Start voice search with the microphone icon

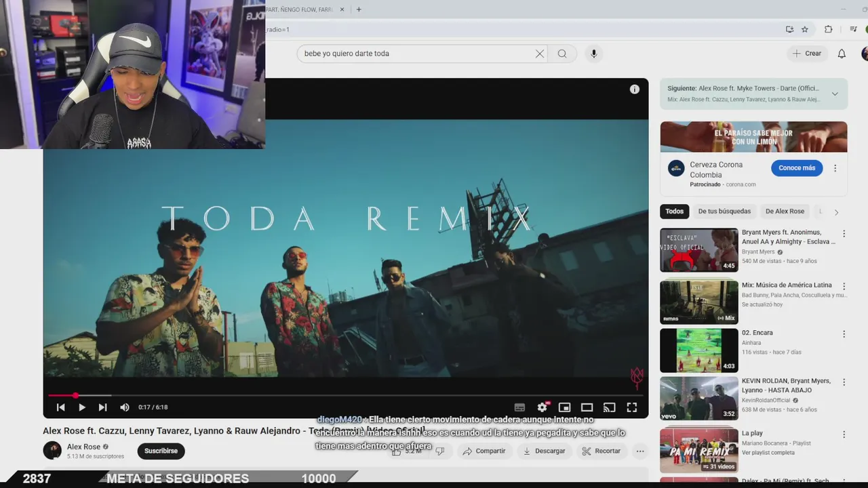[593, 54]
